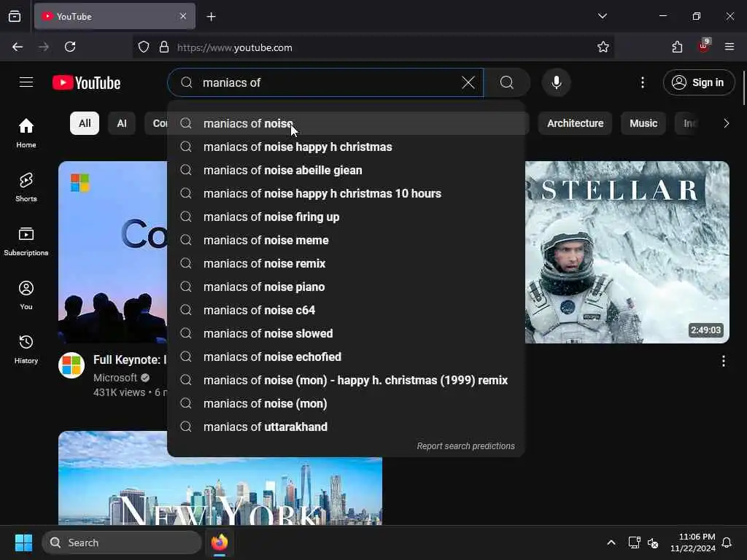The image size is (747, 560).
Task: Click the Firefox address bar URL
Action: (234, 47)
